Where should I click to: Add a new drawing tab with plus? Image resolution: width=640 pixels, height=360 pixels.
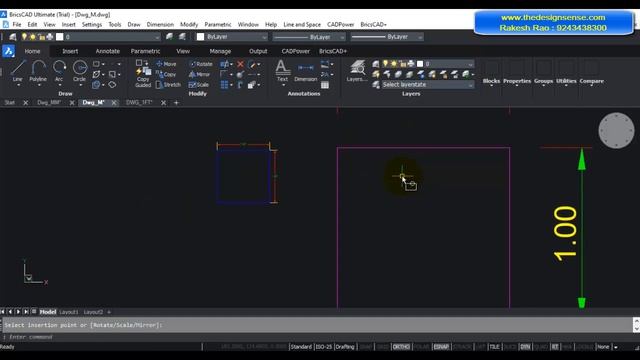(x=176, y=103)
